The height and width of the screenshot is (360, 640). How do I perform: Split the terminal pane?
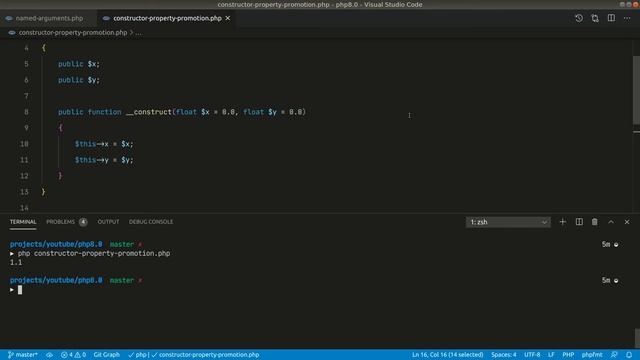pos(579,222)
